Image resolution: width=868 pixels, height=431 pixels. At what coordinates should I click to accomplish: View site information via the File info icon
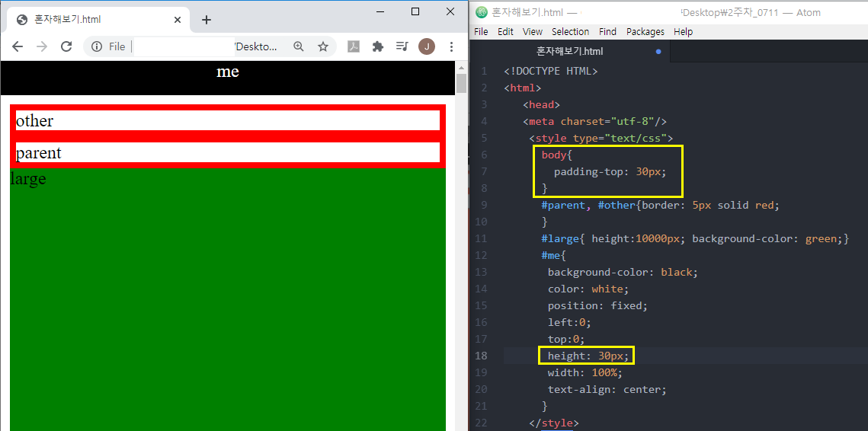[x=97, y=46]
